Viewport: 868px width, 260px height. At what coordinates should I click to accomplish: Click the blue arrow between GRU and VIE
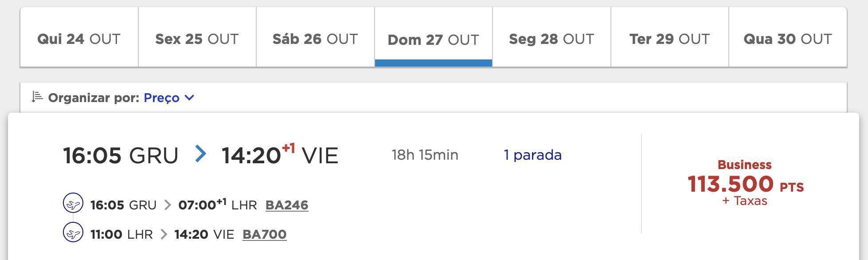pos(201,154)
